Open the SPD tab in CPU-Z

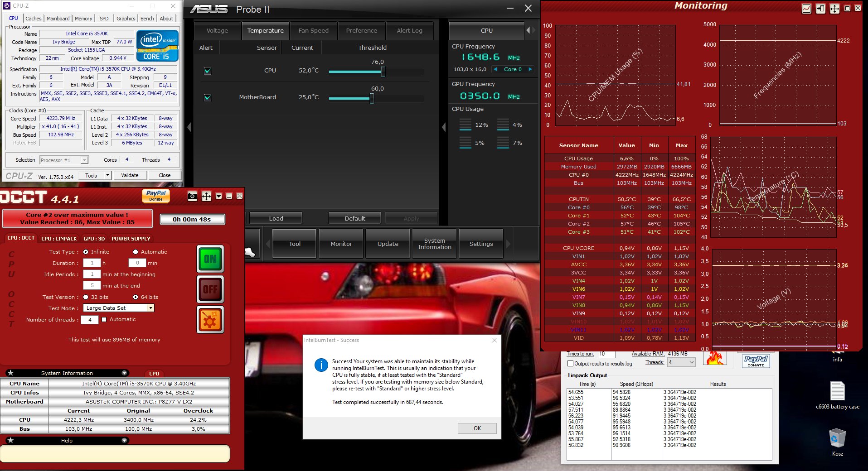pyautogui.click(x=104, y=19)
